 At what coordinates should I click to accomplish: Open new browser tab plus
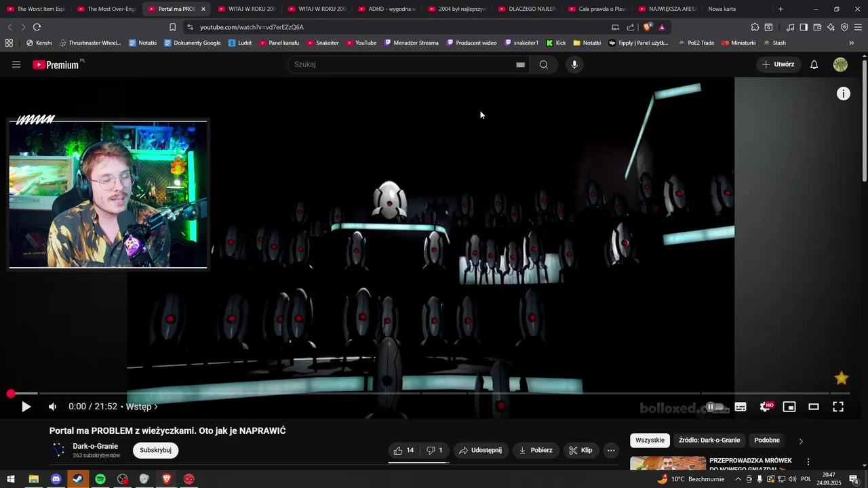pyautogui.click(x=781, y=9)
